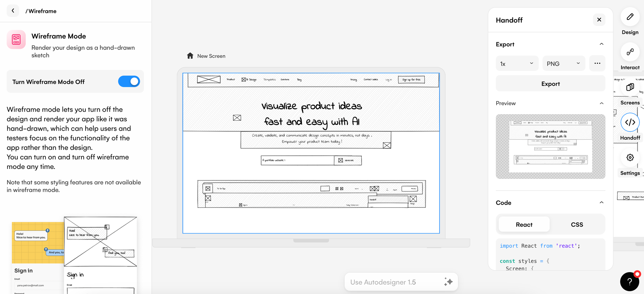Collapse the Code section
The image size is (644, 294).
click(601, 202)
